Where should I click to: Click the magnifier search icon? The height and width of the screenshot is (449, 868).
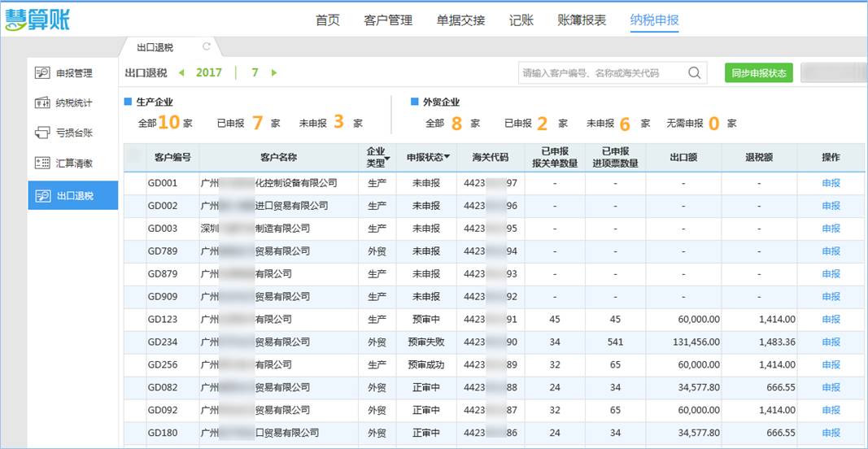pos(694,72)
